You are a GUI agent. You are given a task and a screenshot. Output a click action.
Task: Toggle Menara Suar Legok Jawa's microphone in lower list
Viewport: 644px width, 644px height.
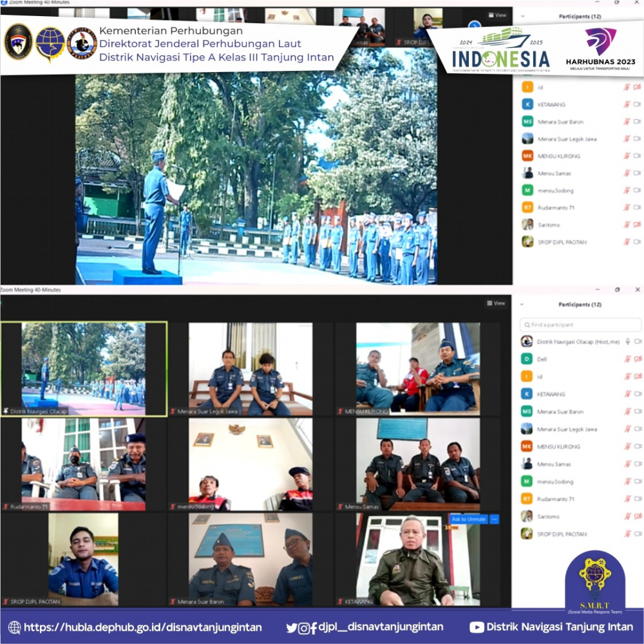click(x=627, y=429)
